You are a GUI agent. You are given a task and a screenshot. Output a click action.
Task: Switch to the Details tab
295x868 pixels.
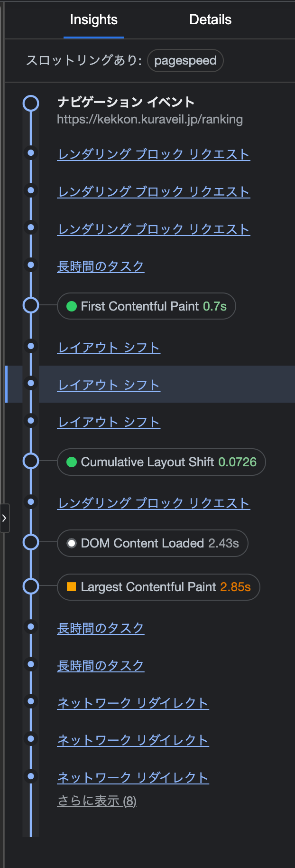tap(210, 19)
